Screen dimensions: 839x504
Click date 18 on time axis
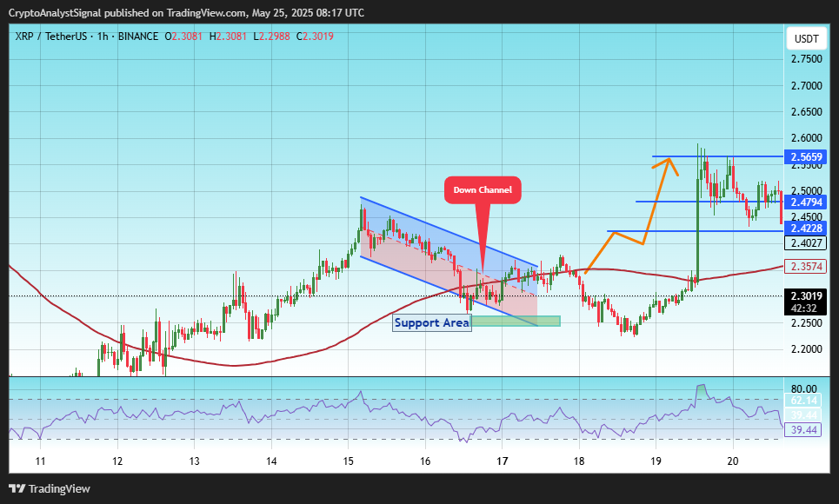click(579, 461)
